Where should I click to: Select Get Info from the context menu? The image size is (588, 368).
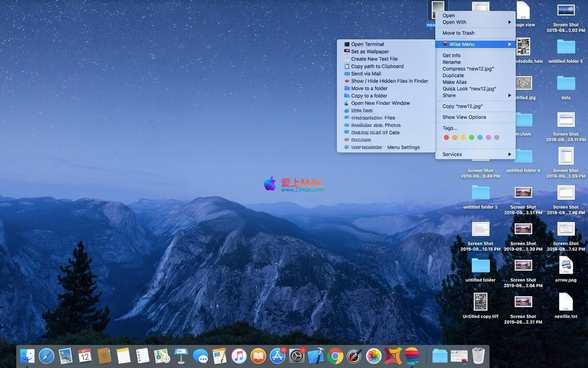(x=451, y=55)
